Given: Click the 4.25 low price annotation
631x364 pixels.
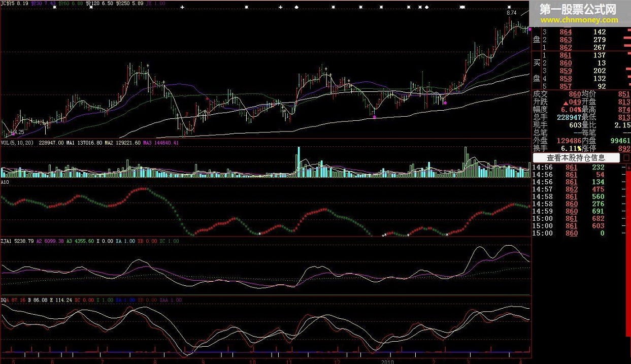Looking at the screenshot, I should [x=19, y=132].
